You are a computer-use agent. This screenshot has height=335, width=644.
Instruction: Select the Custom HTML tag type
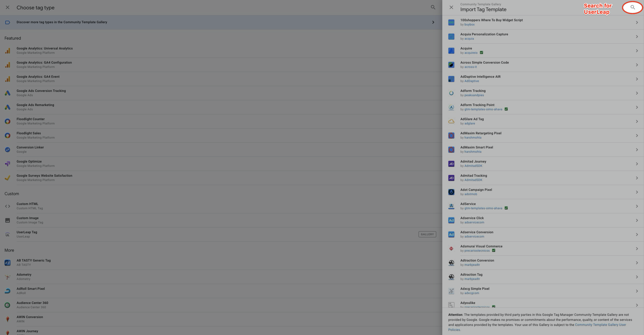[x=221, y=206]
